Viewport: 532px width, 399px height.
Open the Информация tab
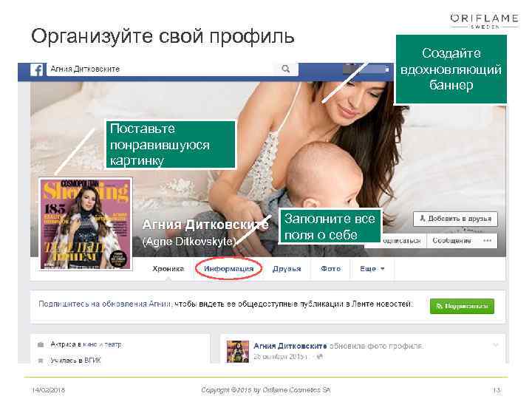228,269
